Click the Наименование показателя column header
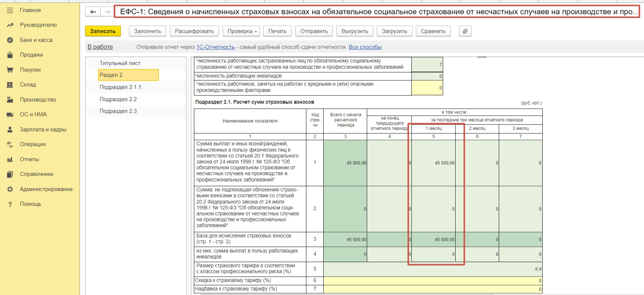This screenshot has height=295, width=644. [250, 121]
